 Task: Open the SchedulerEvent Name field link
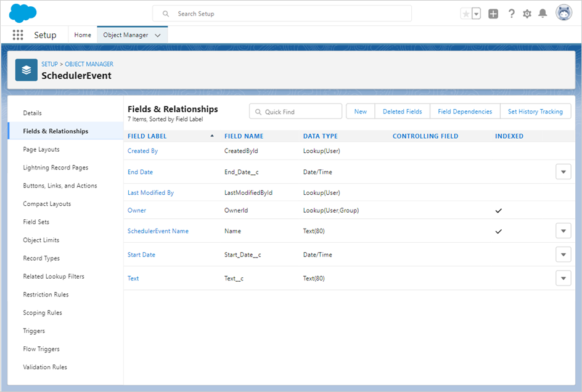coord(158,231)
